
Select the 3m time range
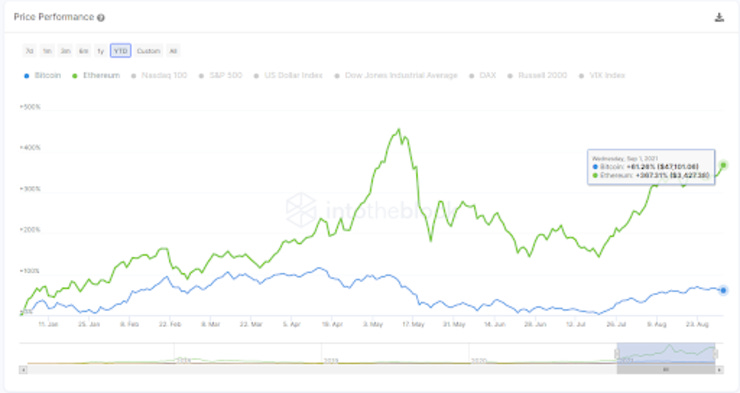[65, 50]
